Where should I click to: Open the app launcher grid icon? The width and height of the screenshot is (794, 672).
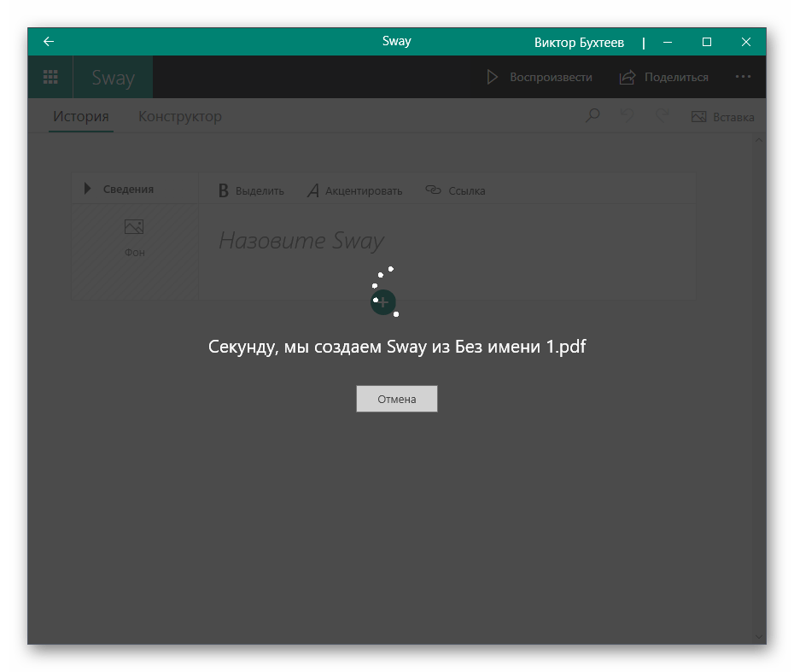tap(50, 78)
